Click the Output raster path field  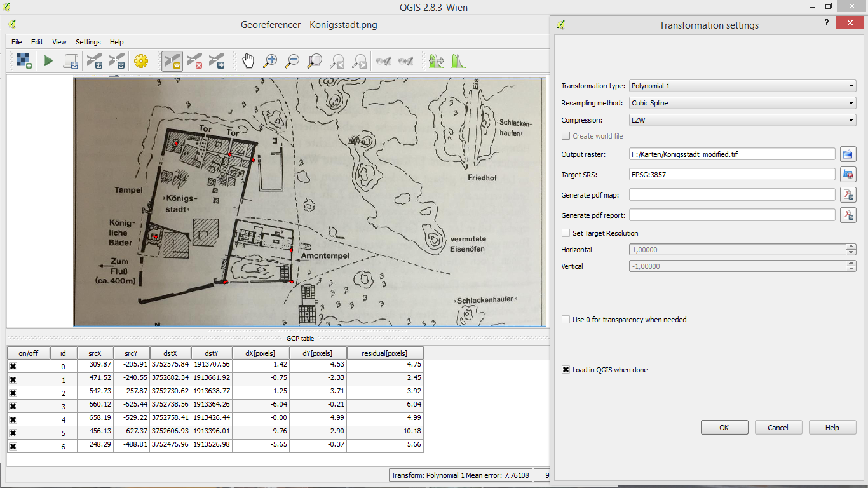(x=732, y=154)
